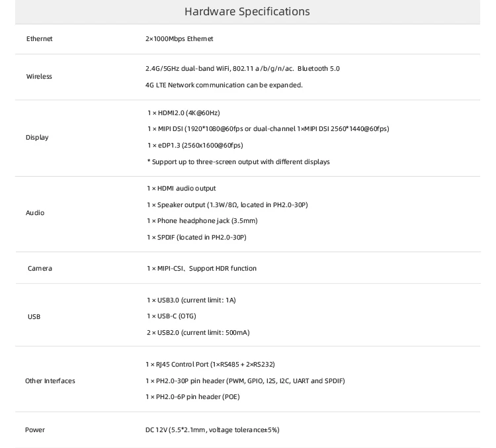This screenshot has width=496, height=448.
Task: Click the Speaker output 1.3W/8Ω entry
Action: tap(227, 205)
